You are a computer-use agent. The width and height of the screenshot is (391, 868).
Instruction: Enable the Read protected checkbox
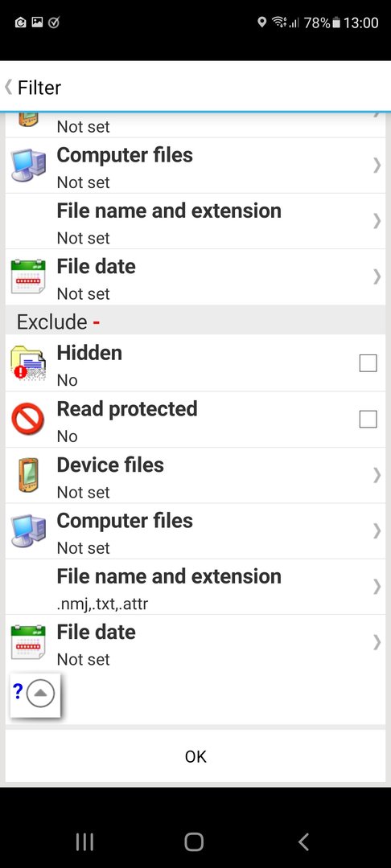[368, 419]
